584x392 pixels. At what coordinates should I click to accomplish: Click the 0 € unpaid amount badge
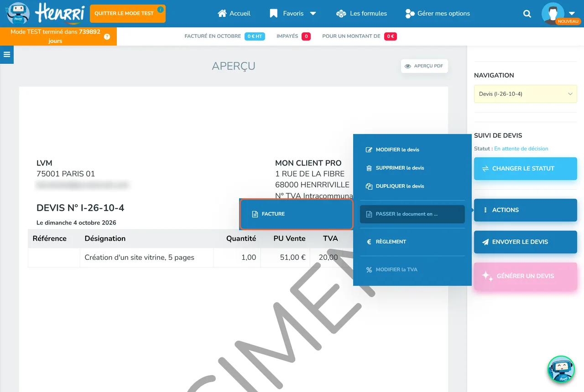(x=391, y=36)
